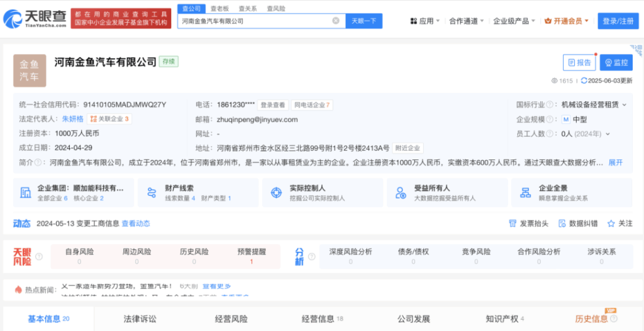Click the 企业集团 building icon

(26, 193)
